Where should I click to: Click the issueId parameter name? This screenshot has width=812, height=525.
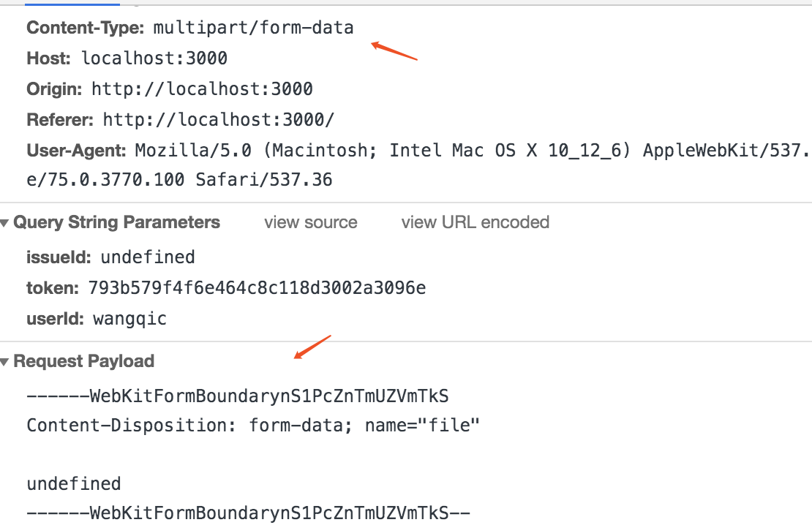pos(59,257)
